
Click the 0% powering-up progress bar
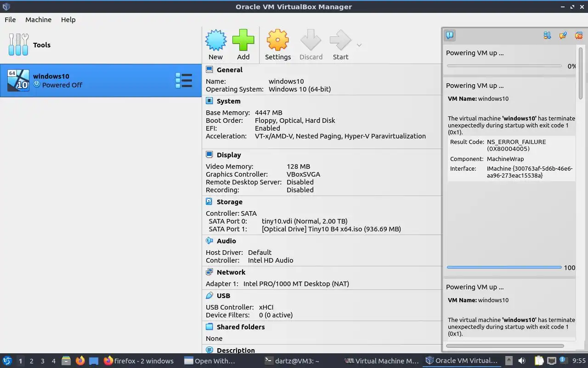coord(504,66)
